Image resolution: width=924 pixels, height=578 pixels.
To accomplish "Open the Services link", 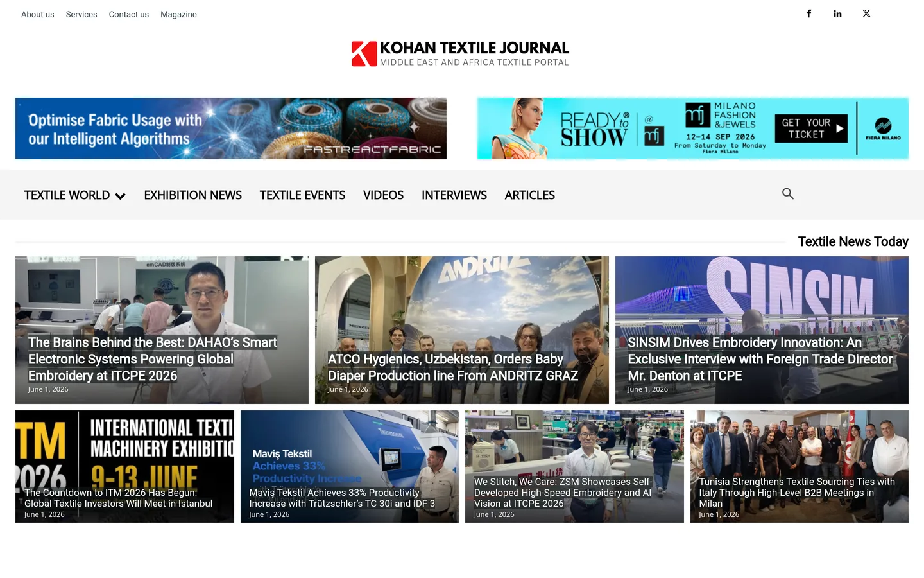I will pyautogui.click(x=81, y=14).
